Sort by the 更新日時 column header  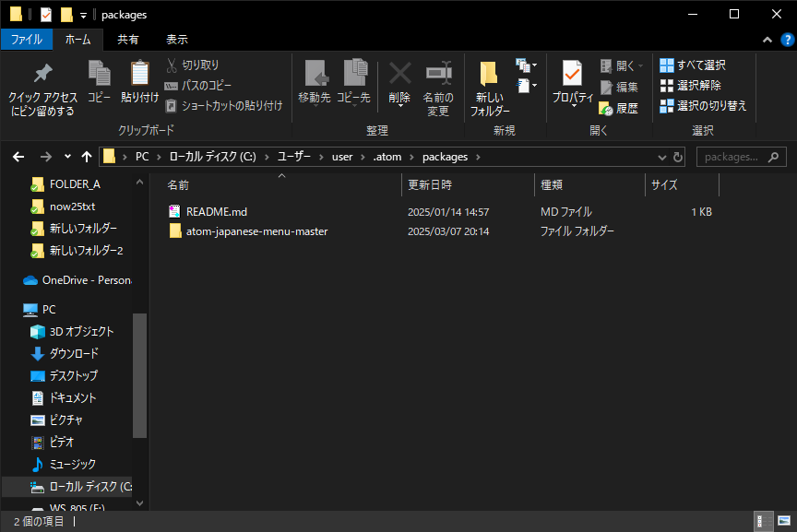point(468,185)
